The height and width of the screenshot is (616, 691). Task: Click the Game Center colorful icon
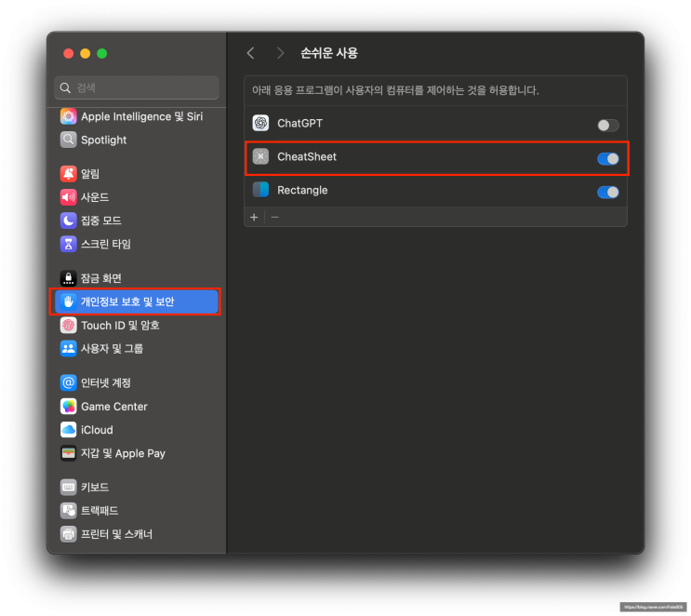(x=68, y=407)
